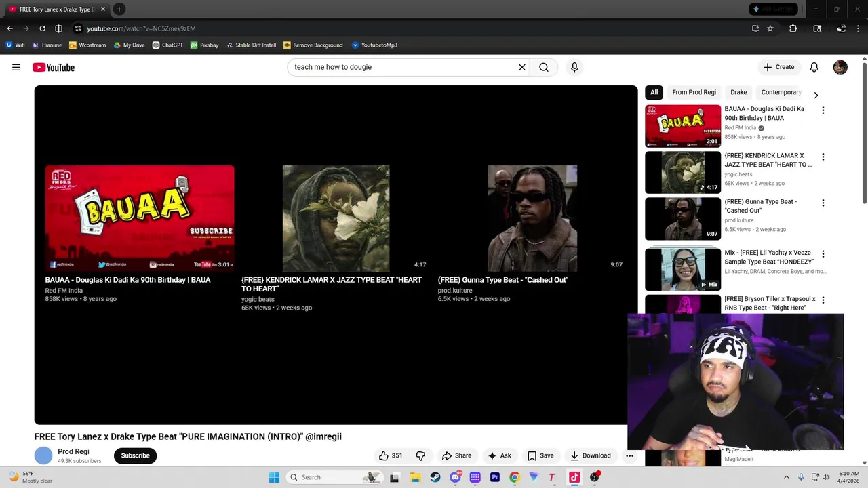Open options menu for BAUAA sidebar video
868x488 pixels.
[x=823, y=110]
